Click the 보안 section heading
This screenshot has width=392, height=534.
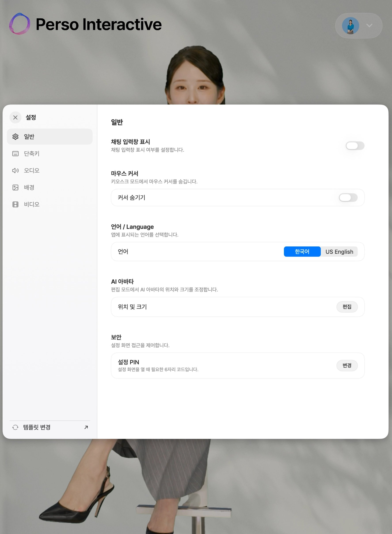click(x=116, y=337)
